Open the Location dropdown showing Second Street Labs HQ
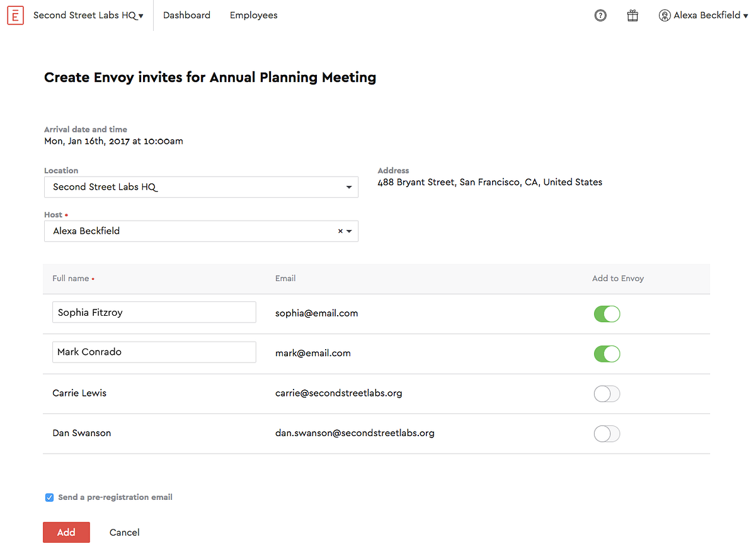The image size is (756, 554). point(201,187)
